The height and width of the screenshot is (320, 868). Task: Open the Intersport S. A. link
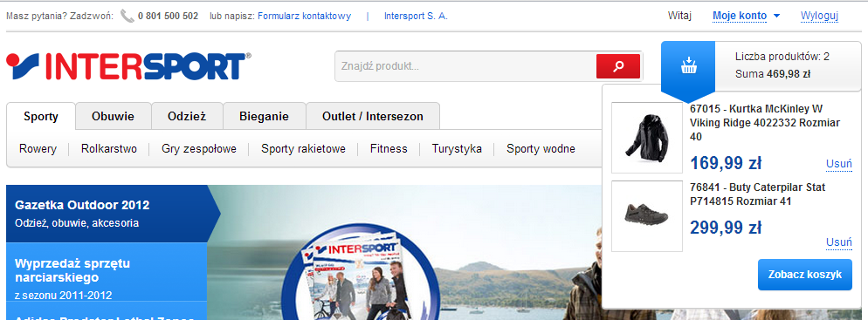coord(416,16)
